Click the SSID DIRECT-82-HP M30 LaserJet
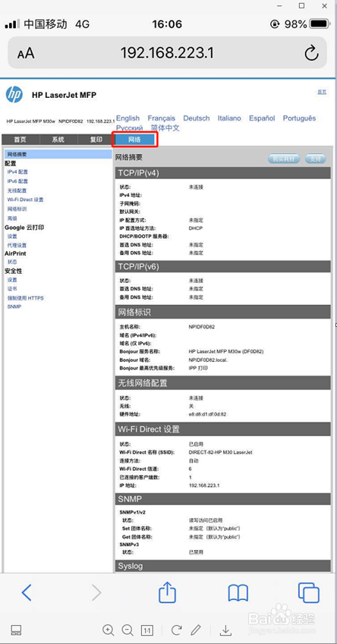337x644 pixels. 220,452
